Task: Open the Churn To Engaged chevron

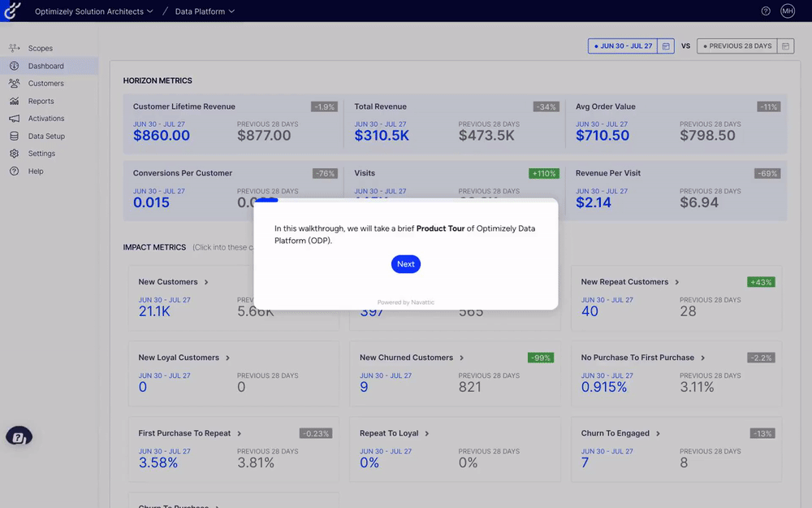Action: pos(658,433)
